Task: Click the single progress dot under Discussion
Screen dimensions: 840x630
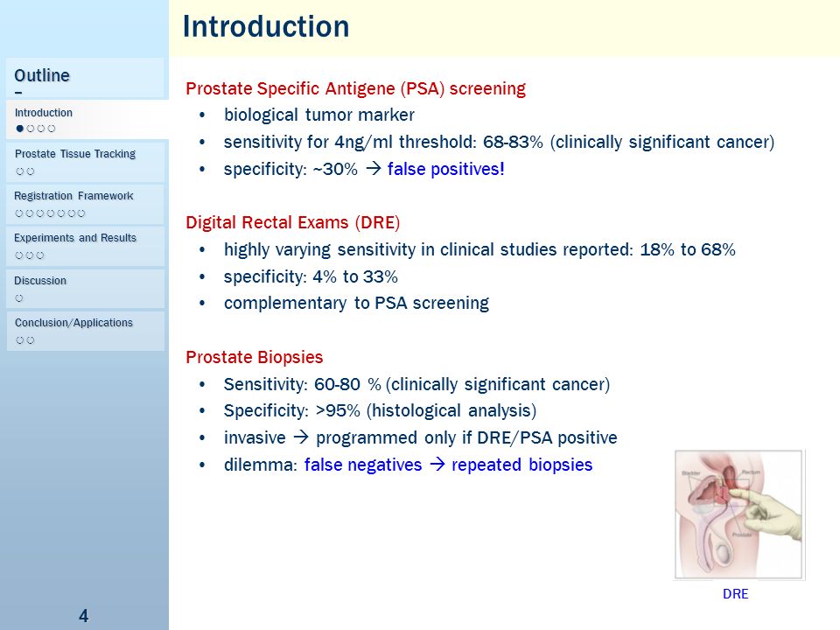Action: tap(19, 298)
